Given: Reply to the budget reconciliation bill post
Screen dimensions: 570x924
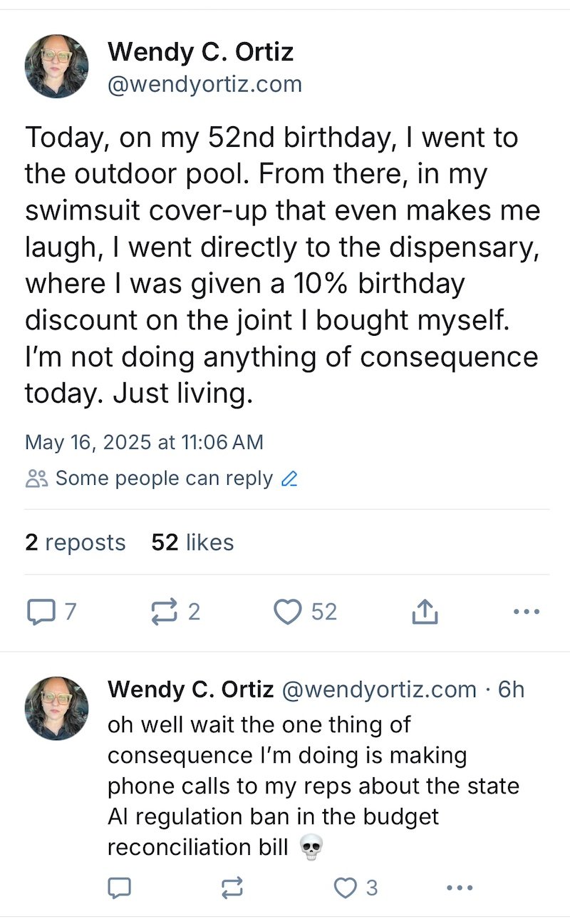Looking at the screenshot, I should [119, 888].
